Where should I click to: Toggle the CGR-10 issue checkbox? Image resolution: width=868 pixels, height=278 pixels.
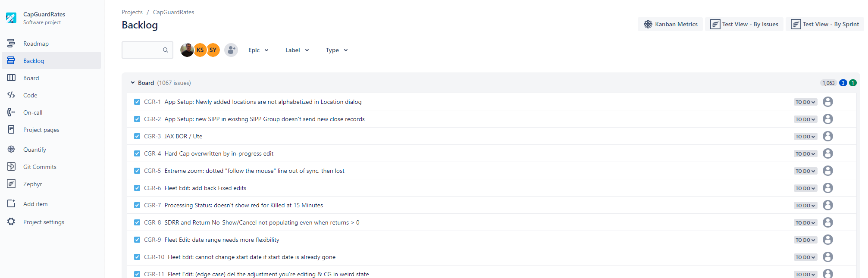[x=137, y=257]
